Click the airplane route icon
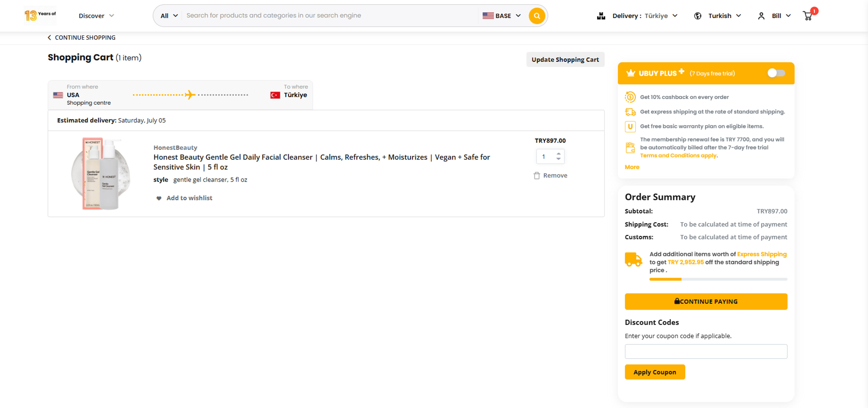 point(190,95)
